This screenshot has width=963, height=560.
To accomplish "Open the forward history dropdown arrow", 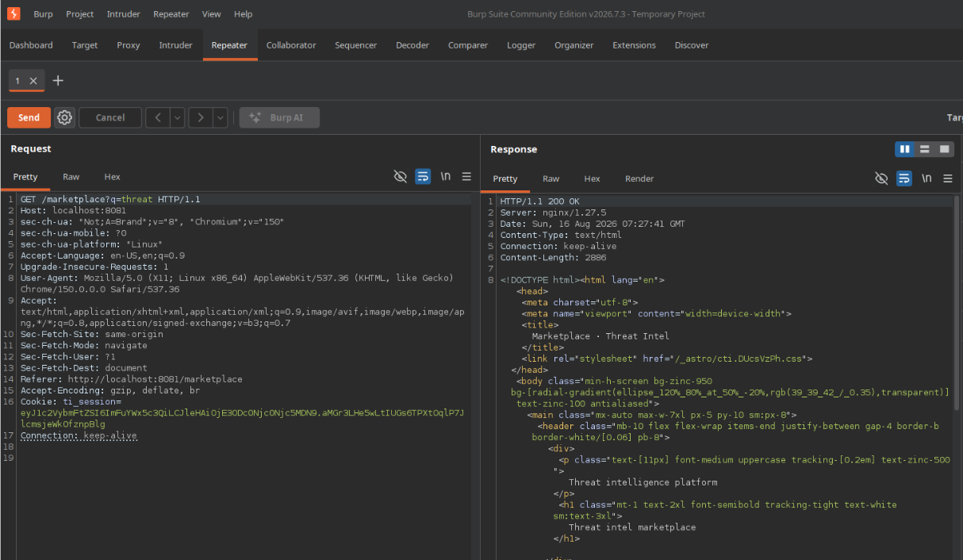I will point(221,117).
